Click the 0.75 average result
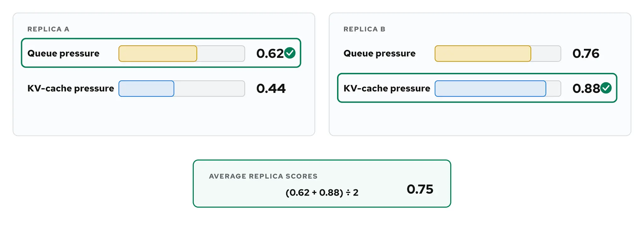This screenshot has width=644, height=250. [420, 189]
